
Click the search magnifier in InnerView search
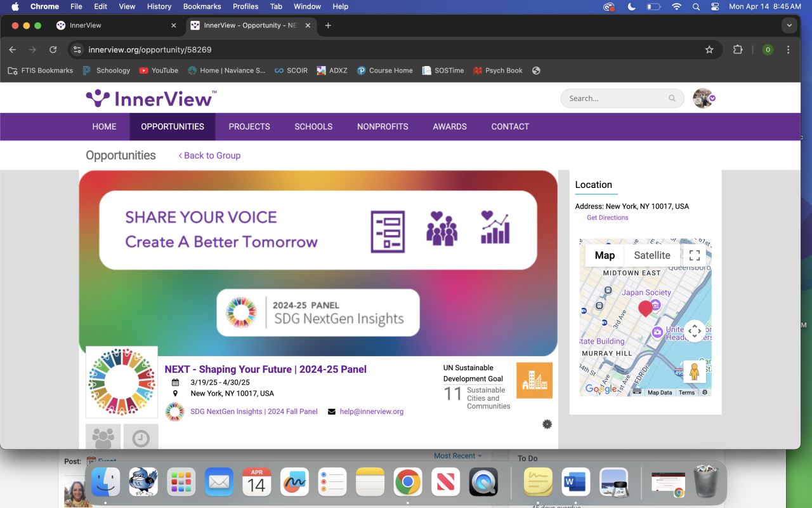click(x=672, y=98)
